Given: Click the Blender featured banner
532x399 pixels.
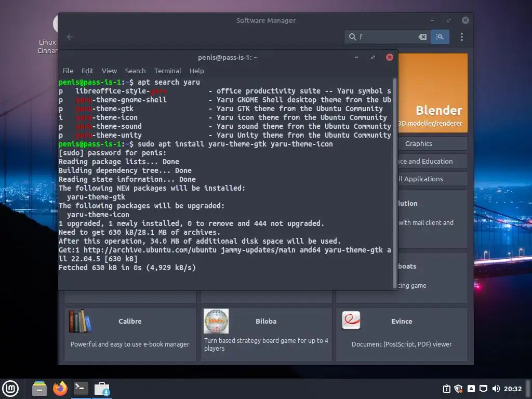Looking at the screenshot, I should 433,92.
